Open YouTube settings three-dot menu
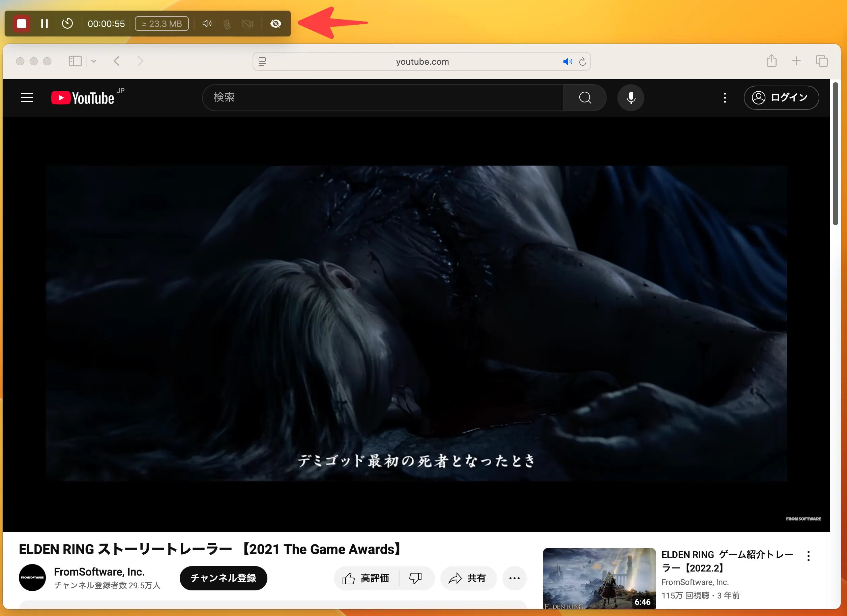Viewport: 847px width, 616px height. tap(725, 97)
